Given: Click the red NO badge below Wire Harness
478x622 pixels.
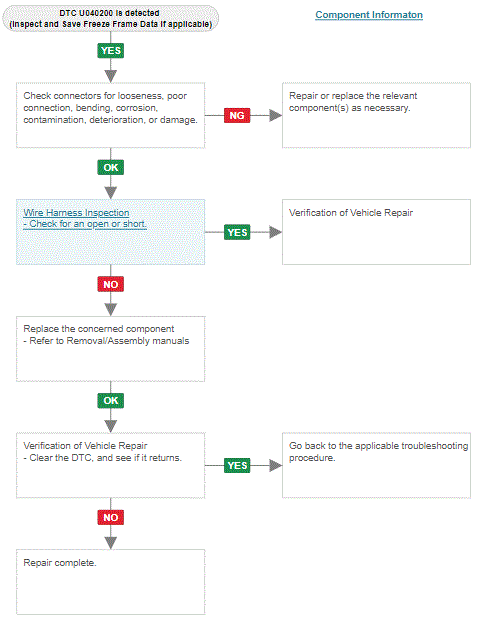Looking at the screenshot, I should (x=111, y=284).
